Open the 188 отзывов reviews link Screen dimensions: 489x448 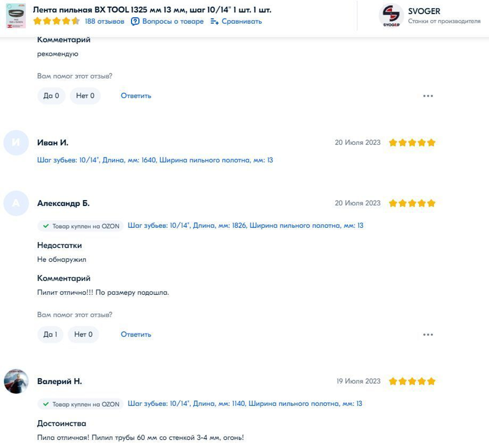(105, 22)
